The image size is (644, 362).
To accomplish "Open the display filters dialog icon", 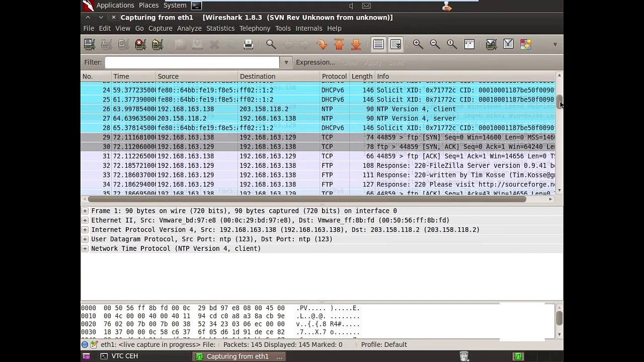I will 508,44.
